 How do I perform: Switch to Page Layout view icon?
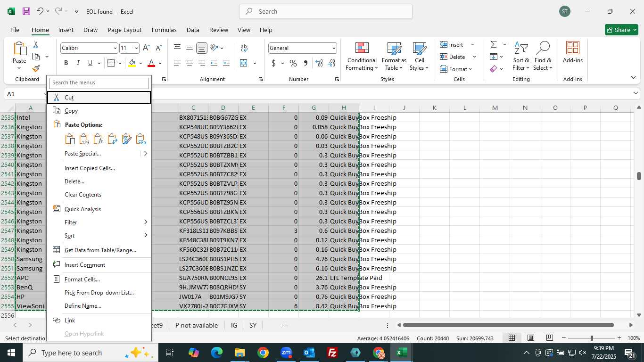point(531,338)
